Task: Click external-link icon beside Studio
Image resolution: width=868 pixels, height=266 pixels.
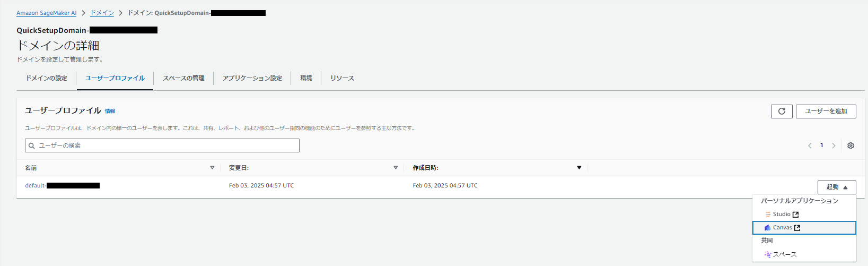Action: [x=795, y=214]
